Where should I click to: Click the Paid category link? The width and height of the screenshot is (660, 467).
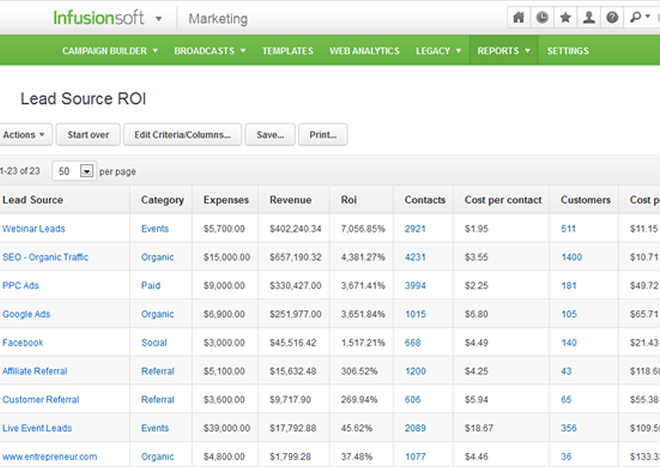[x=151, y=286]
